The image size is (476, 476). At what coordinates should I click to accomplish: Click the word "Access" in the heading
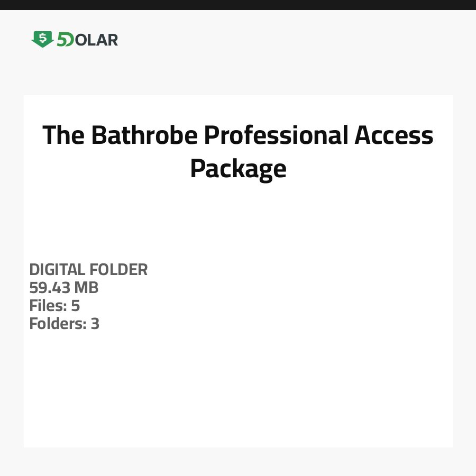pos(393,135)
